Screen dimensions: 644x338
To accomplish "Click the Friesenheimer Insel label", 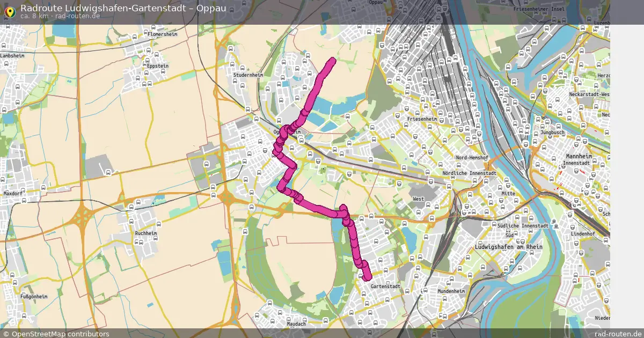I will pos(538,9).
